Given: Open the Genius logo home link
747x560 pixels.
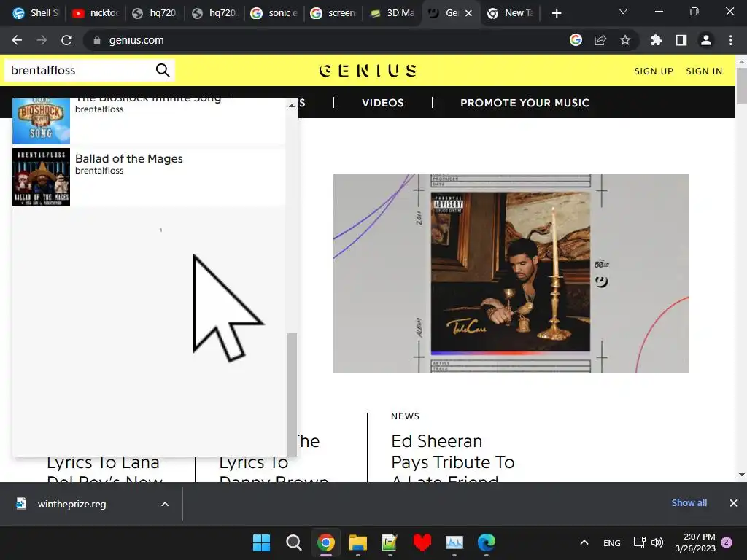Looking at the screenshot, I should point(368,71).
